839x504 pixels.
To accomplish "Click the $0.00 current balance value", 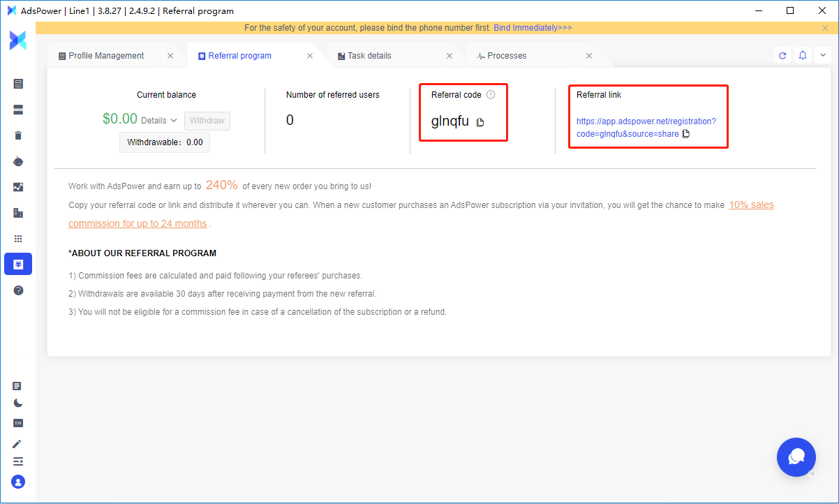I will coord(120,119).
